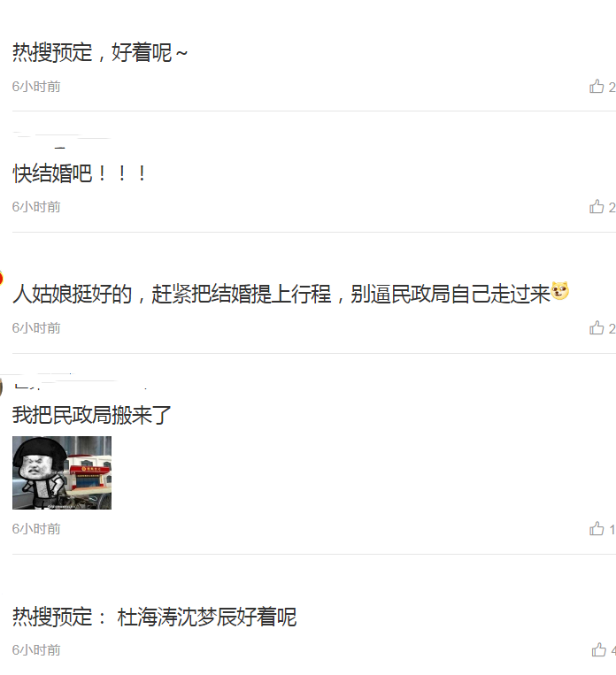Click like count 1 on the meme comment
The image size is (616, 675).
point(612,530)
